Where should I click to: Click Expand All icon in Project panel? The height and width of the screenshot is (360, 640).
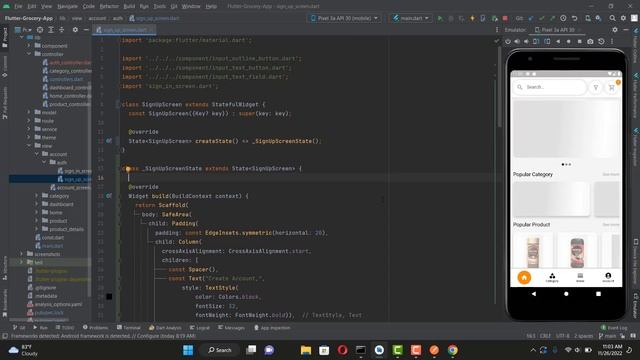coord(51,30)
